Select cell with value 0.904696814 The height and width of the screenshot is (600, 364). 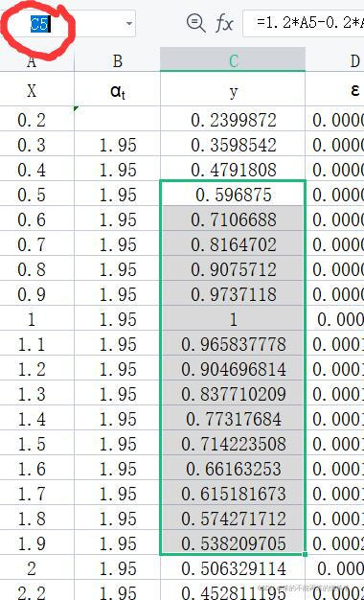coord(233,369)
